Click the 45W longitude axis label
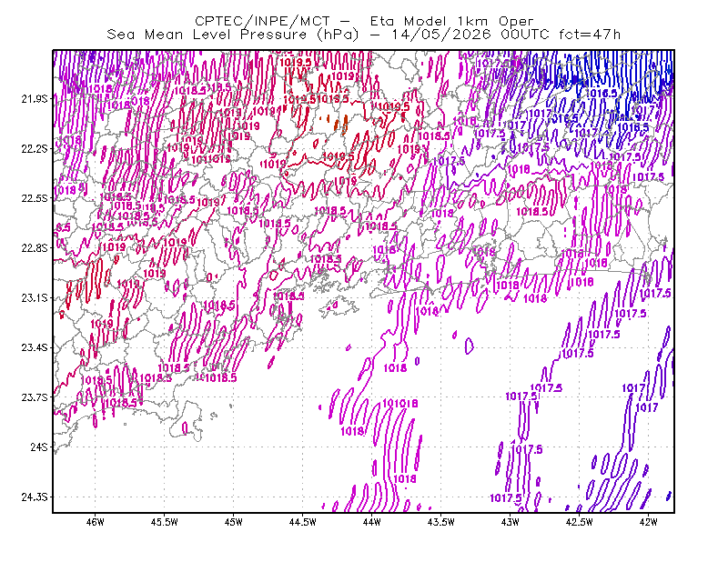Image resolution: width=728 pixels, height=562 pixels. [234, 522]
